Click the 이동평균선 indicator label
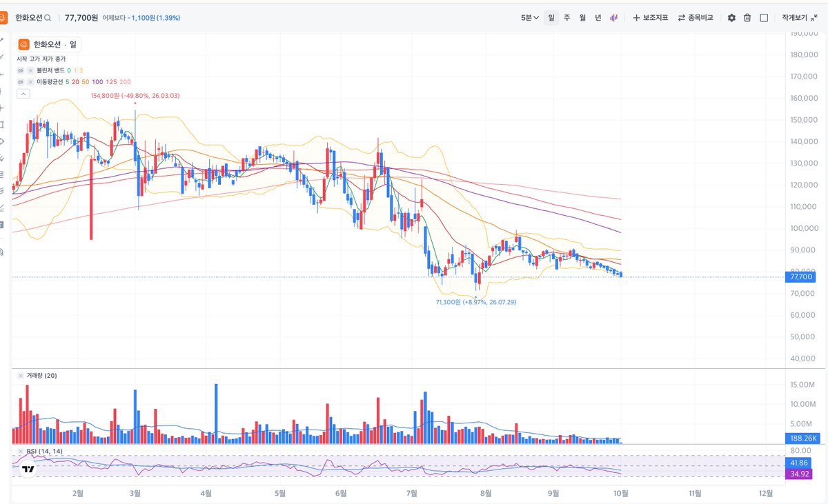 tap(50, 81)
